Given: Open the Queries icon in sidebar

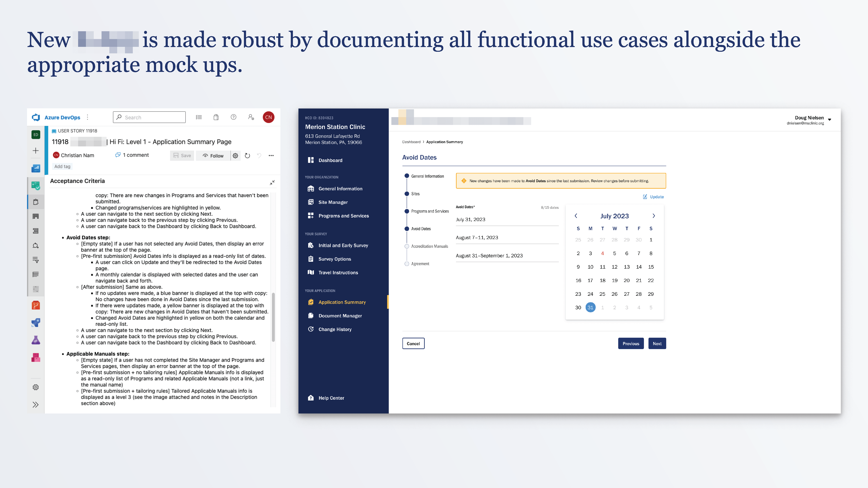Looking at the screenshot, I should click(36, 260).
